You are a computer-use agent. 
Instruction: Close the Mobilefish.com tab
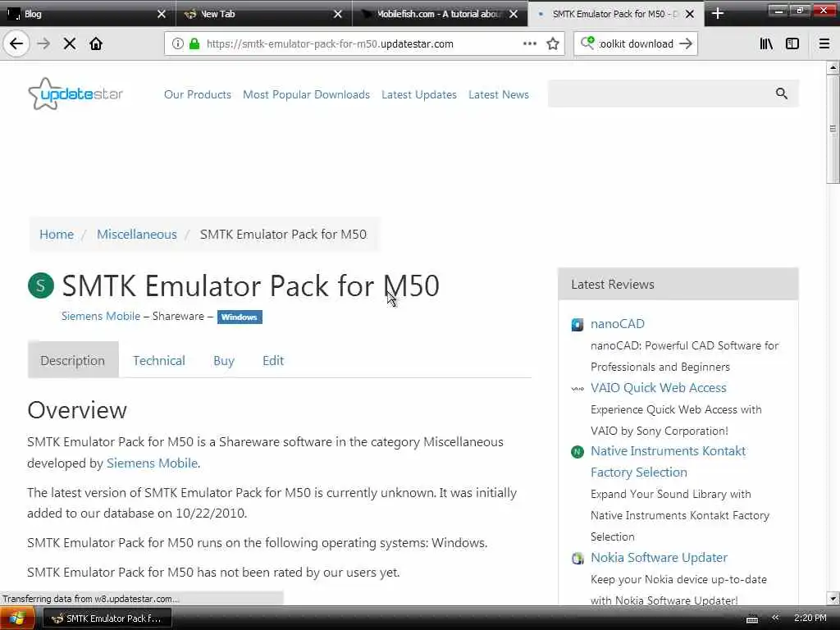point(514,14)
